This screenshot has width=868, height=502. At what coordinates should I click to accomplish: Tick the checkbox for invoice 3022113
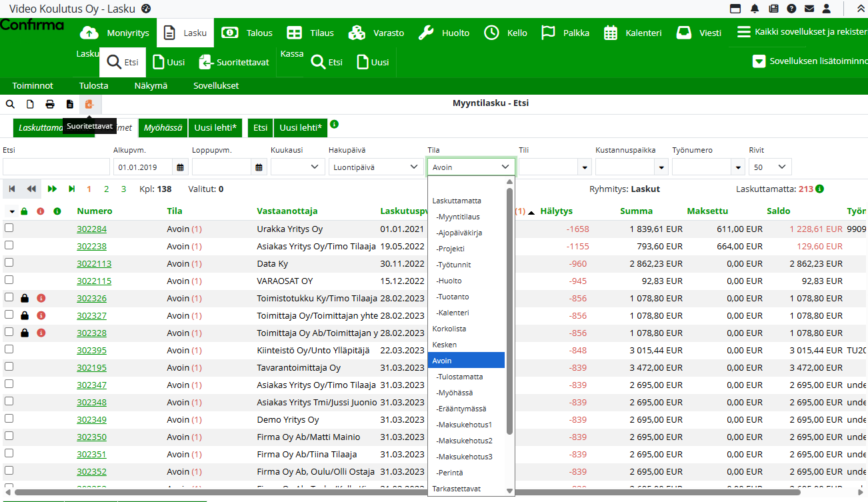[9, 263]
